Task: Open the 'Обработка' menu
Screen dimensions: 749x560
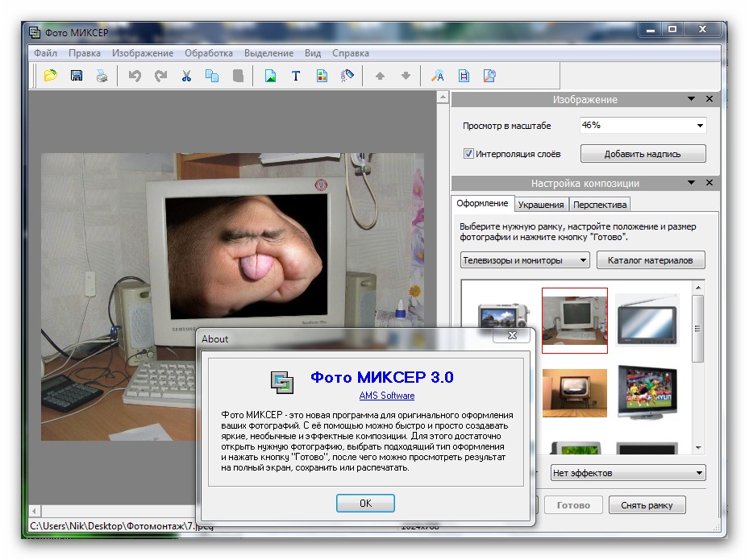Action: (x=208, y=53)
